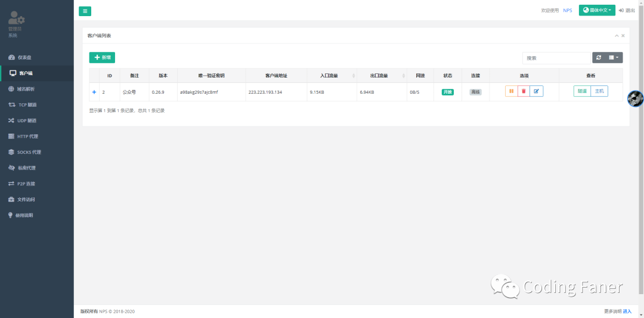Close the 客户端列表 panel
The height and width of the screenshot is (318, 644).
(623, 36)
